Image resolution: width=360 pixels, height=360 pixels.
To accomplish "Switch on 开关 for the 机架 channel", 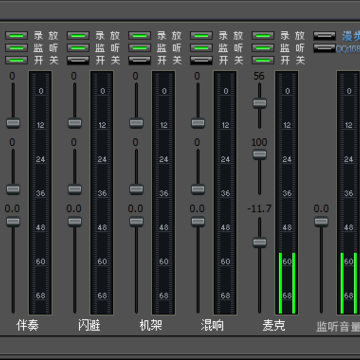I will (x=140, y=60).
